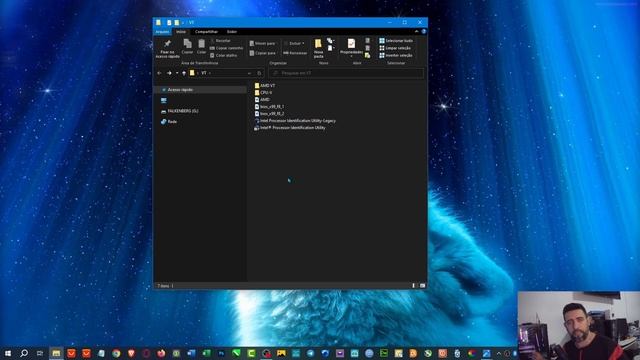
Task: Click the Pesquisar em VT search box
Action: coord(346,73)
